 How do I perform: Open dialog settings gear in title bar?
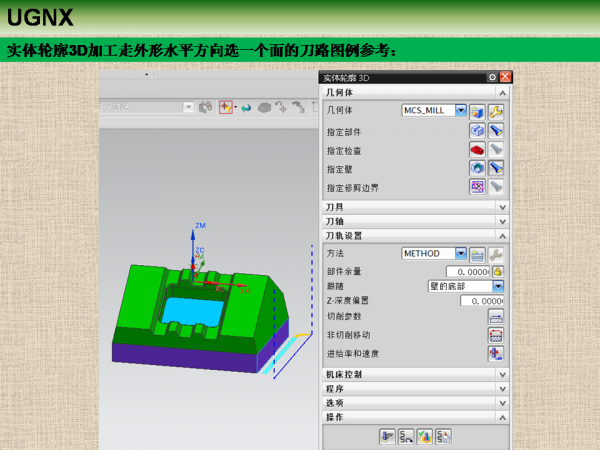(492, 77)
